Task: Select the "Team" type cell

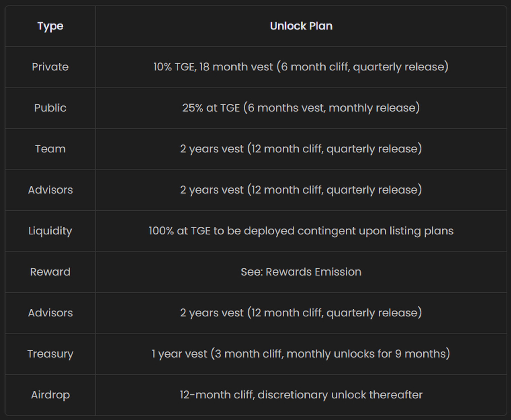Action: [50, 149]
